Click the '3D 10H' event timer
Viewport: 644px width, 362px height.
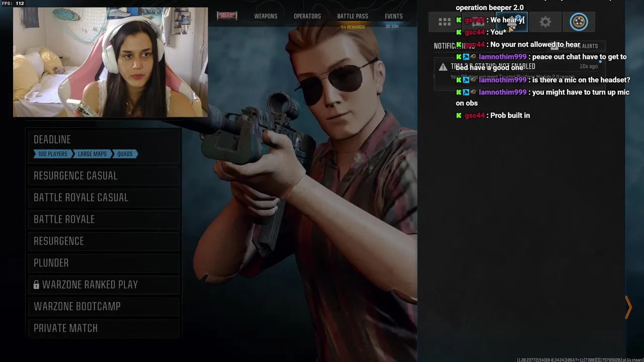click(x=392, y=27)
